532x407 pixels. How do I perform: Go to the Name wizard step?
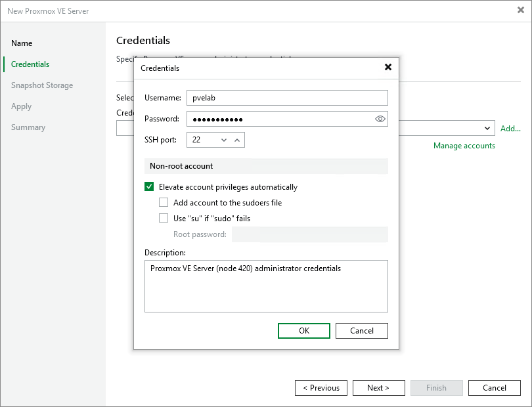coord(22,43)
